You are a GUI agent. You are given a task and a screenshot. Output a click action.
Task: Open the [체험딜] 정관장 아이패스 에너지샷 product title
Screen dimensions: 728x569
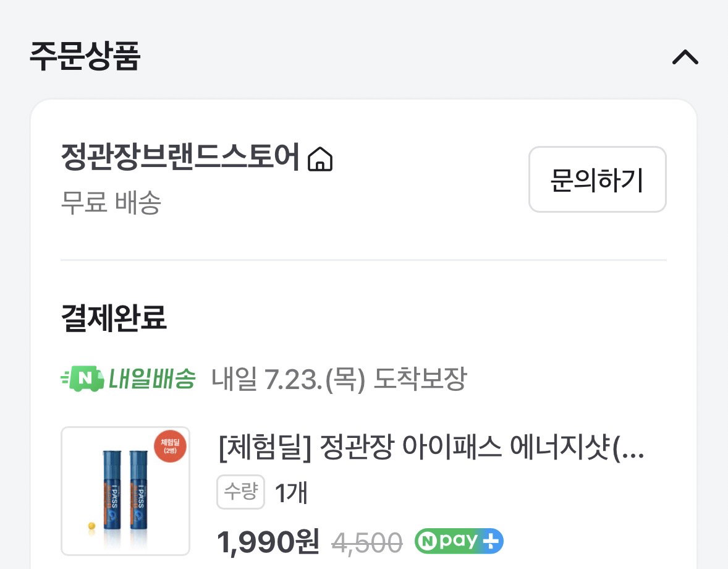[x=431, y=447]
